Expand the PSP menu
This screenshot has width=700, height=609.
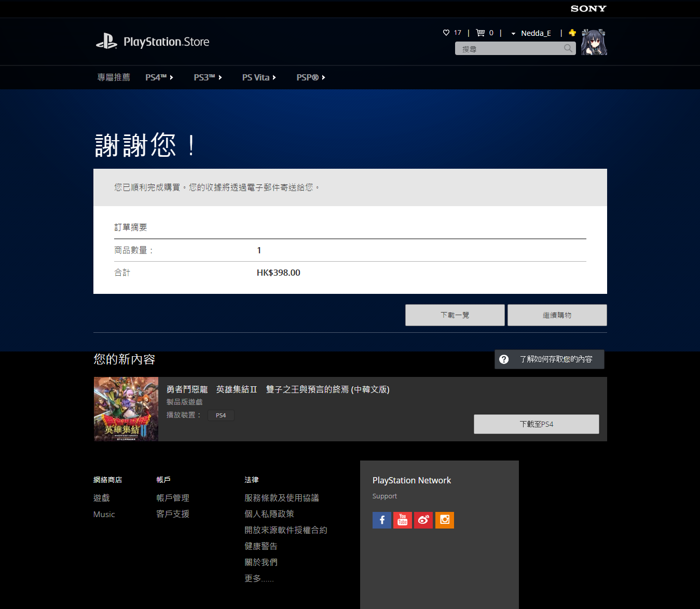[x=311, y=77]
